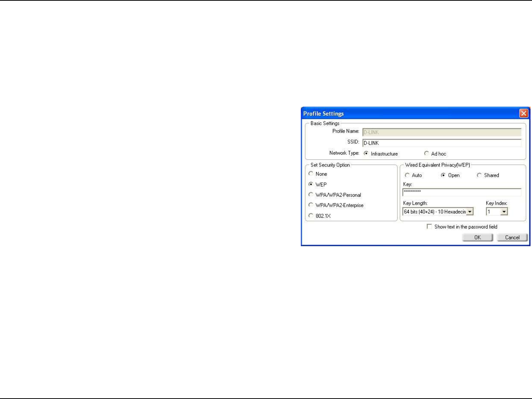Click into the WEP Key field
The image size is (532, 399).
462,192
